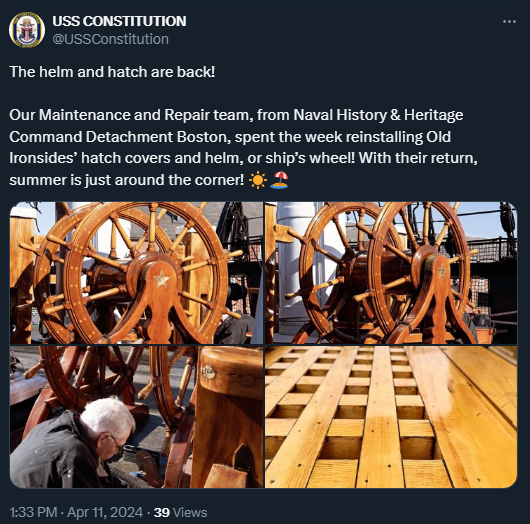Open bottom-right hatch grating photo
Screen dimensions: 530x524
tap(391, 417)
